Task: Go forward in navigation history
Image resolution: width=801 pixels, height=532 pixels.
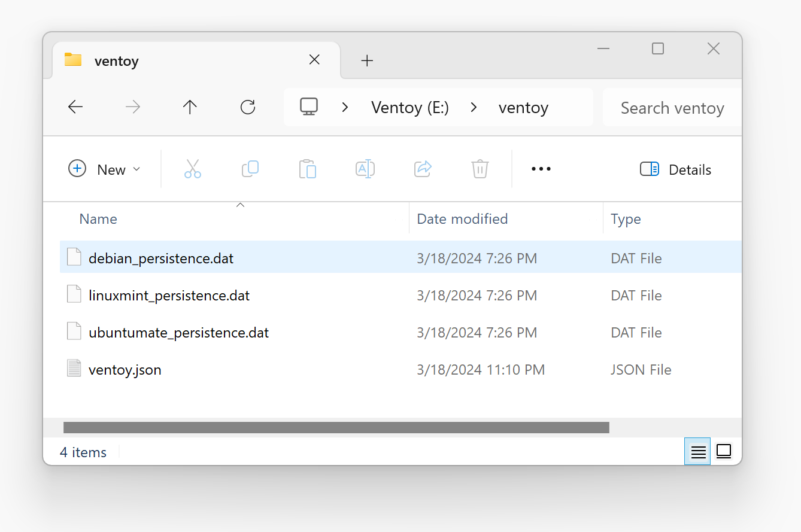Action: click(x=132, y=107)
